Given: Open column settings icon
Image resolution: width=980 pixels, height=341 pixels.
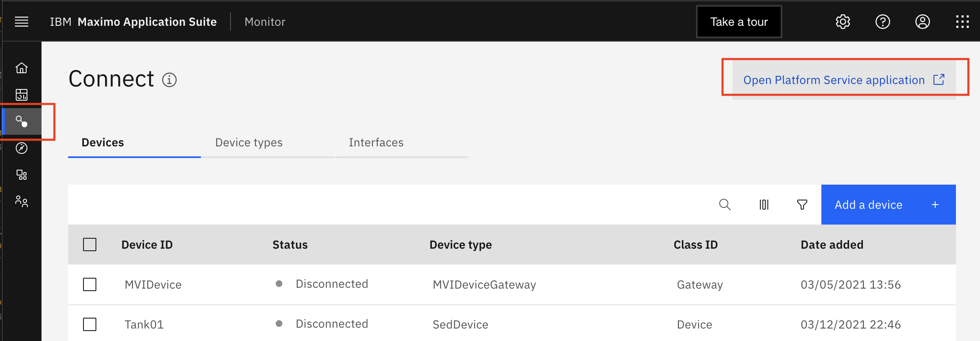Looking at the screenshot, I should (x=764, y=205).
